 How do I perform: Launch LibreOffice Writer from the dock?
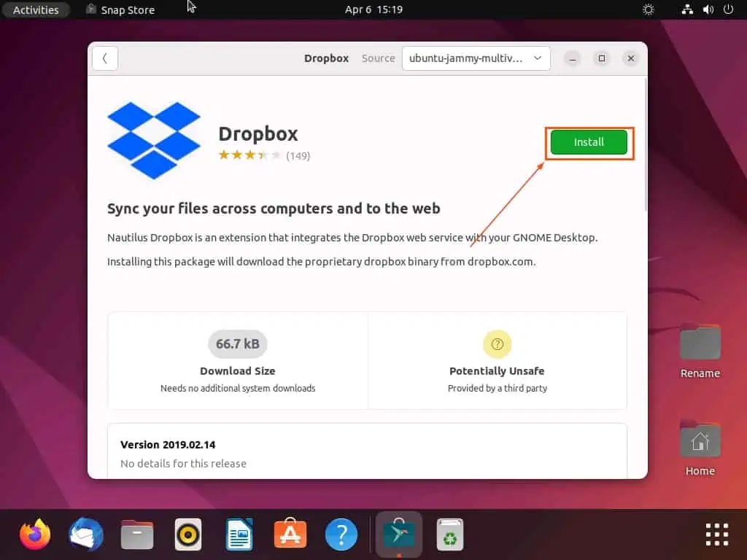(239, 534)
